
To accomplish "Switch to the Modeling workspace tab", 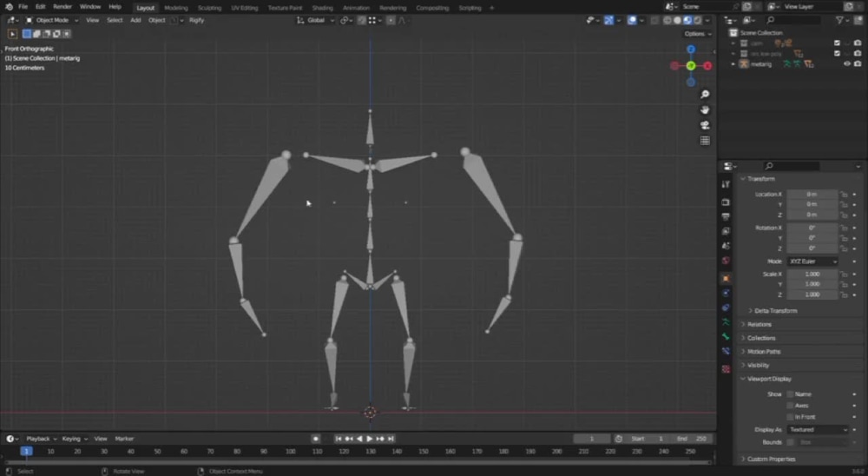I will 176,8.
